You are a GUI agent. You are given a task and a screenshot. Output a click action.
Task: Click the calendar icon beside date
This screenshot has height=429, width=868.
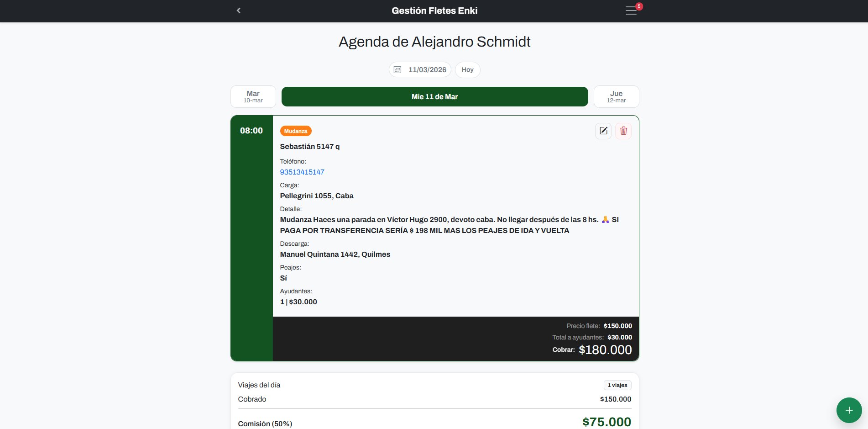pos(397,69)
